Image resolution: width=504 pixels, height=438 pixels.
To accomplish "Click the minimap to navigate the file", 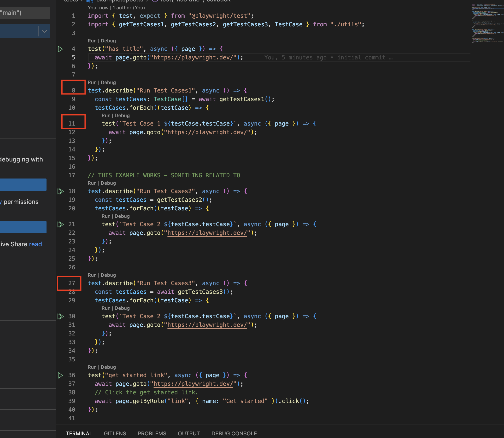I will pos(487,22).
